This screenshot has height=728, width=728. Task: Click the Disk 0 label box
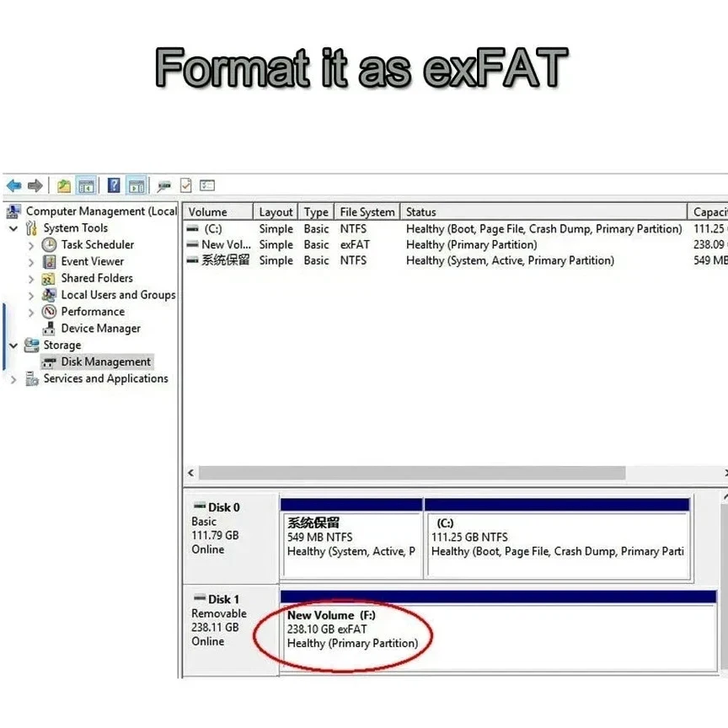click(231, 538)
